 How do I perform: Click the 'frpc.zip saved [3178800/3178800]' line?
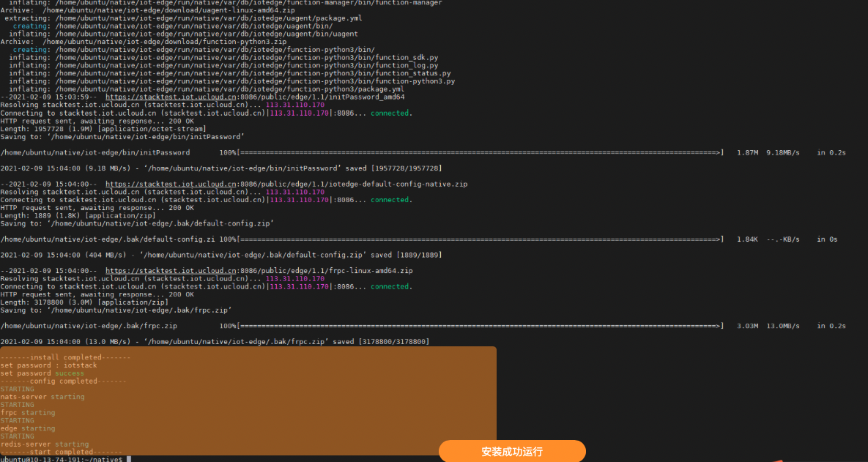click(x=215, y=342)
